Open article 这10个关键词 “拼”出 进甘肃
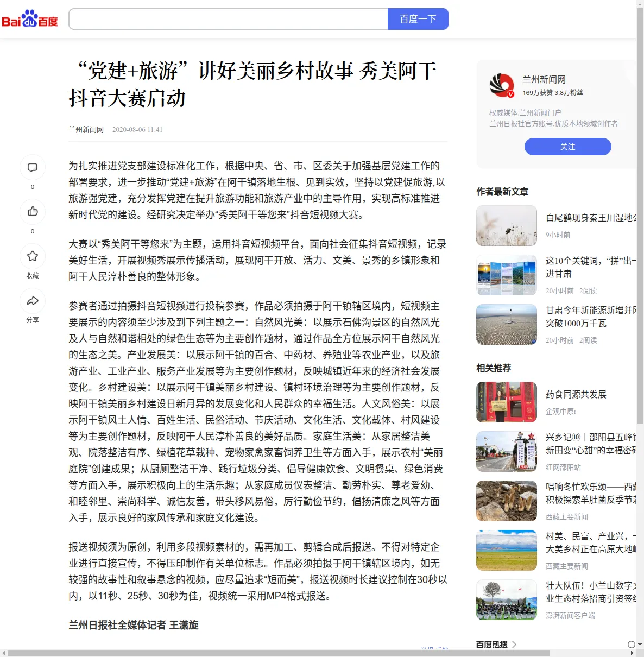Viewport: 644px width, 657px height. (x=591, y=267)
